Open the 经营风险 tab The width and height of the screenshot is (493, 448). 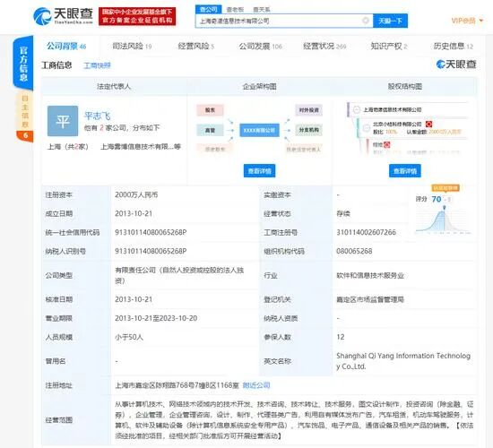(196, 47)
